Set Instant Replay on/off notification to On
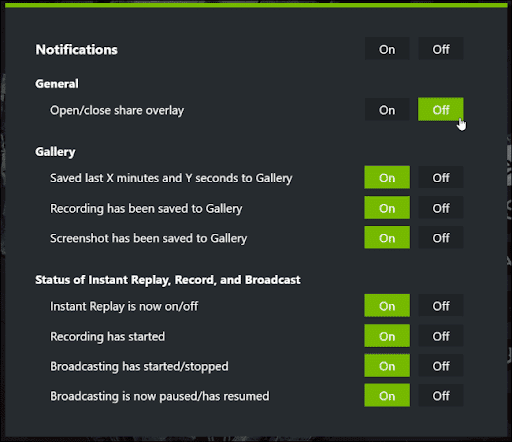 [x=387, y=306]
